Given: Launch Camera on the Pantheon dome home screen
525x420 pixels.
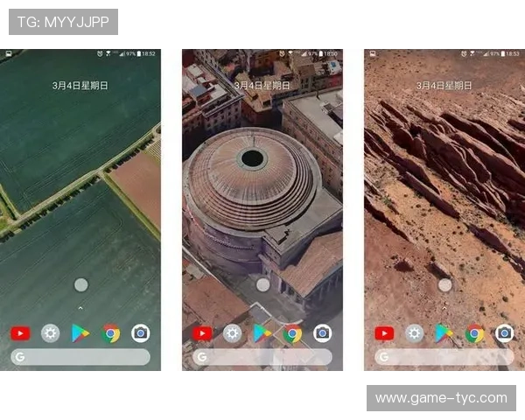Looking at the screenshot, I should [x=322, y=333].
